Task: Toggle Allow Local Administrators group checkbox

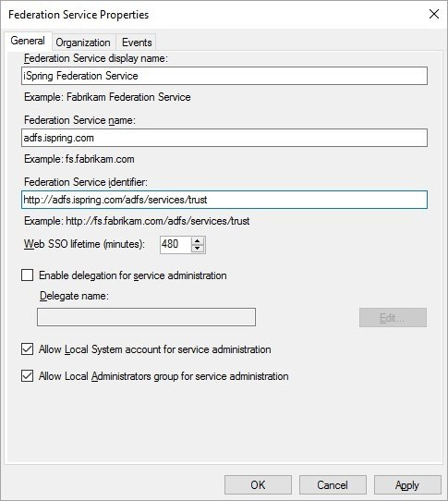Action: [x=27, y=376]
